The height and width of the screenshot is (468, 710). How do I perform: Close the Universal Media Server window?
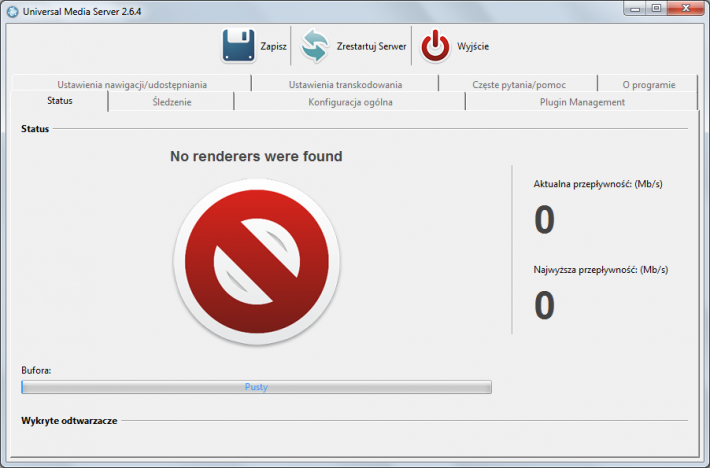686,9
